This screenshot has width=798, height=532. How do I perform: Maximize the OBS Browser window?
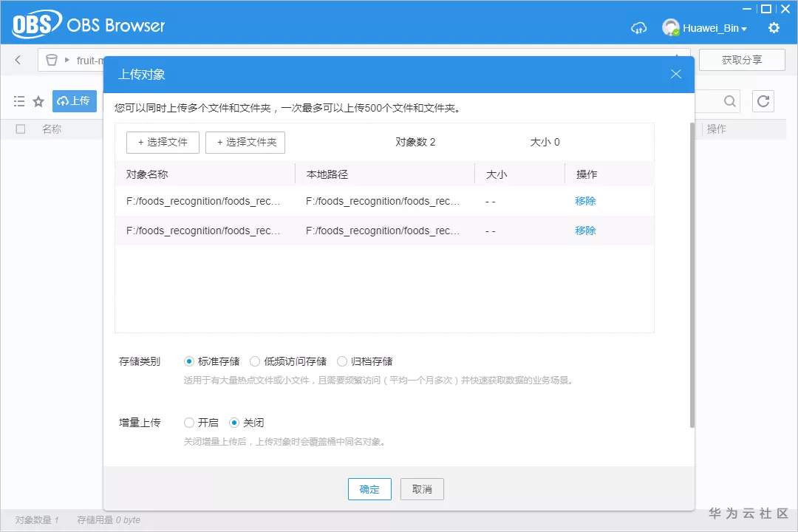766,9
